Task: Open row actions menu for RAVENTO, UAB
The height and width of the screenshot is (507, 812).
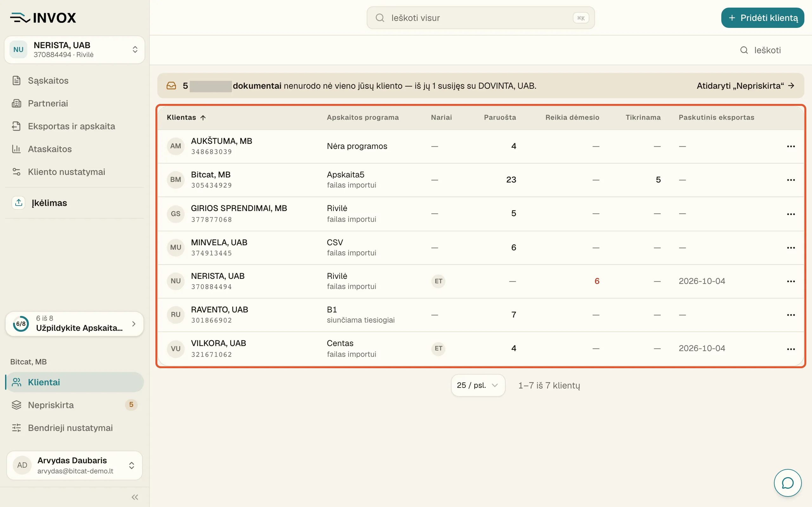Action: [x=791, y=315]
